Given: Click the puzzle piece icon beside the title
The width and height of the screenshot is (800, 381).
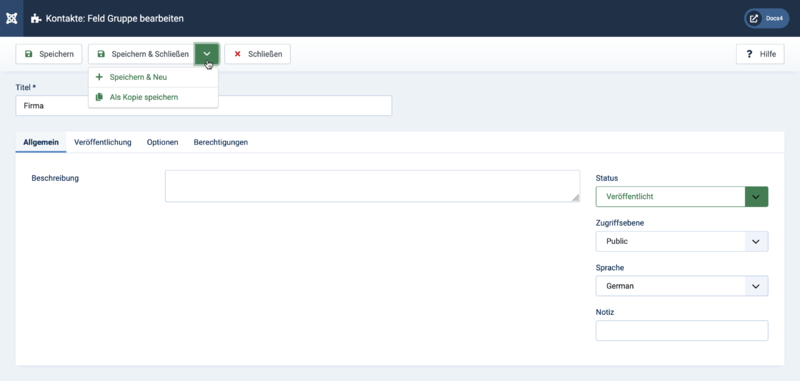Looking at the screenshot, I should [x=36, y=19].
